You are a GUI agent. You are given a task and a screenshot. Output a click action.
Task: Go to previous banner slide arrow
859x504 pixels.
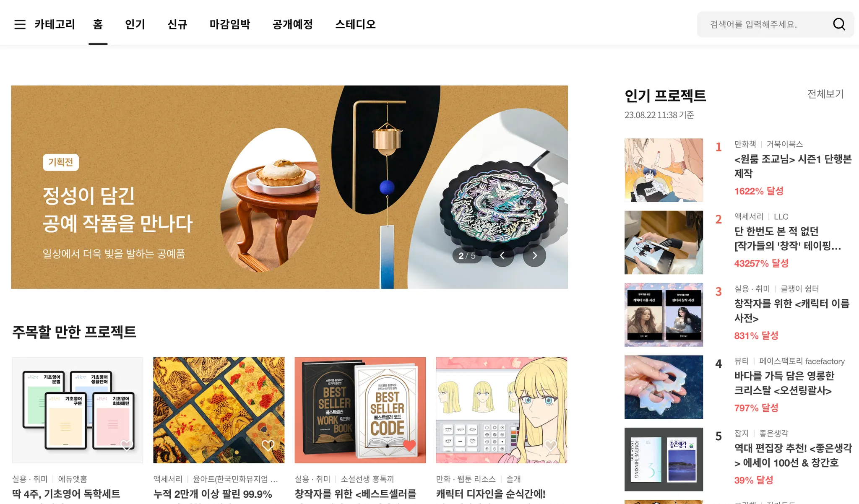pos(502,255)
